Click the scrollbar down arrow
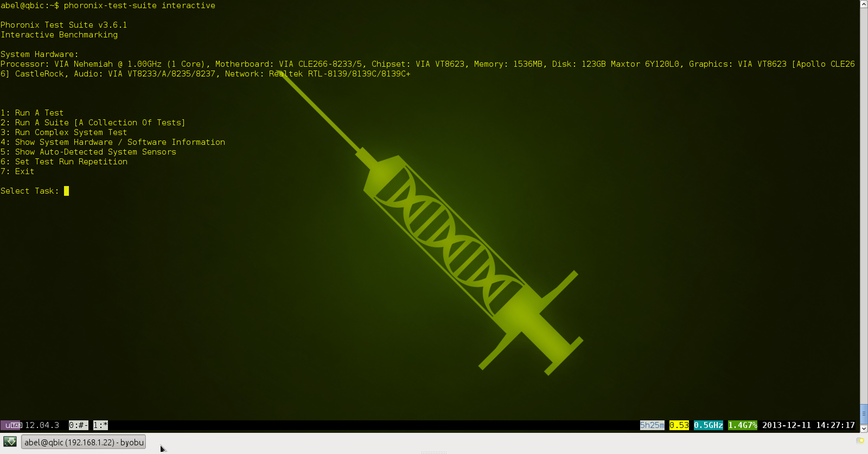The image size is (868, 454). 864,429
